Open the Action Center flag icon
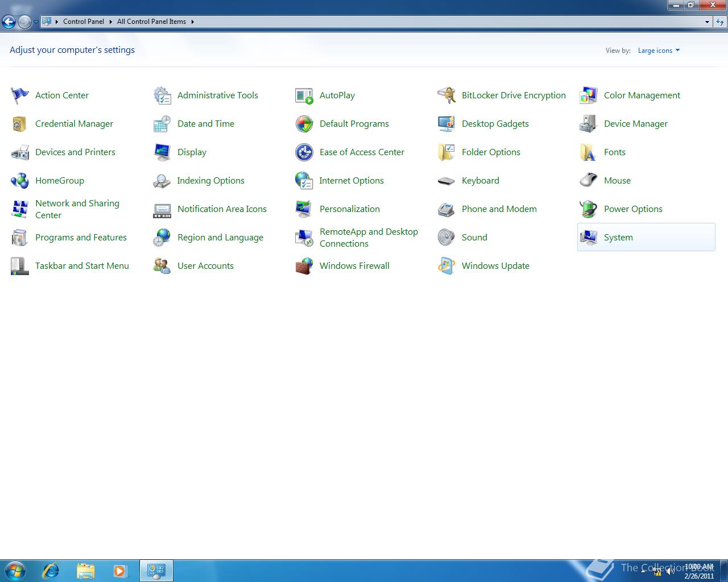The image size is (728, 582). click(20, 95)
